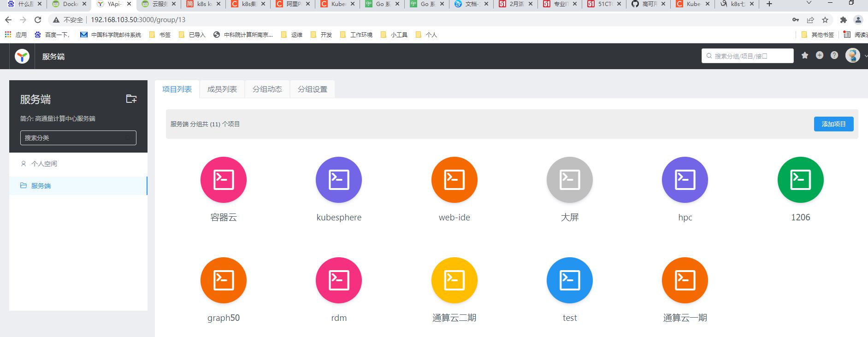
Task: Expand the 小工具 bookmark folder
Action: (x=394, y=35)
